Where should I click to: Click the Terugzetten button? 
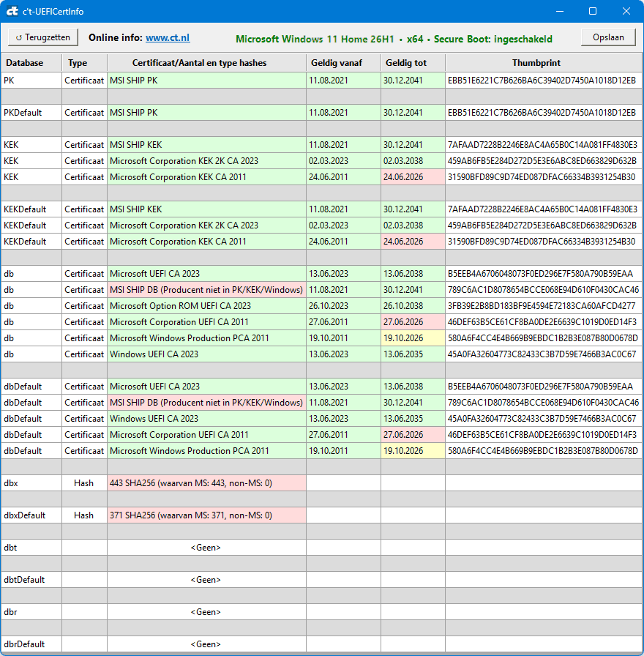tap(43, 37)
